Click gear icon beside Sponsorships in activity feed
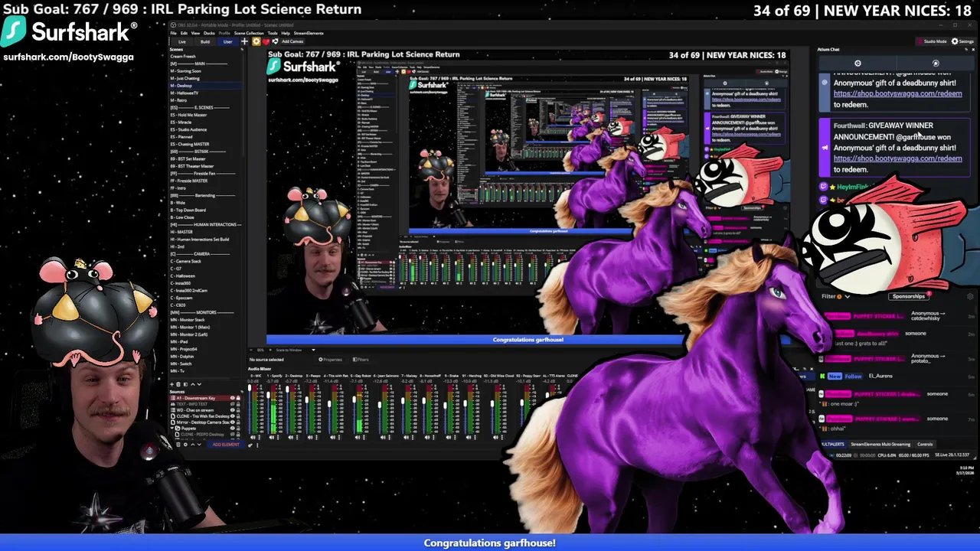980x551 pixels. (x=970, y=296)
